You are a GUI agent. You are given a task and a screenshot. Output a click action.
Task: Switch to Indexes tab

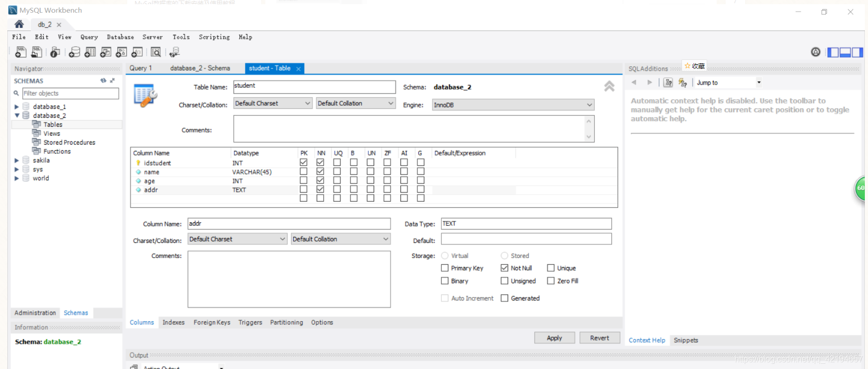coord(173,323)
